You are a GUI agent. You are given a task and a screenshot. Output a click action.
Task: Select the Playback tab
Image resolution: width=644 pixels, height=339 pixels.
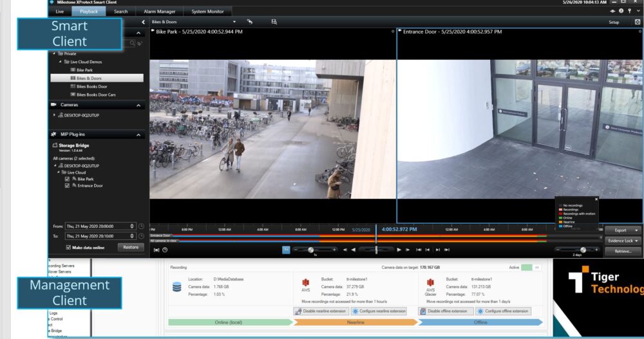89,12
